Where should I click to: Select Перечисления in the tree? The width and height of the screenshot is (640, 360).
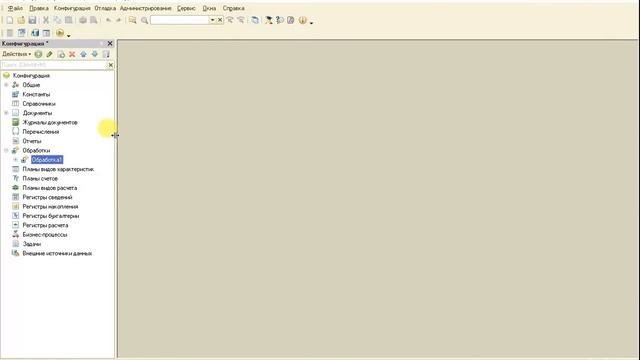41,132
